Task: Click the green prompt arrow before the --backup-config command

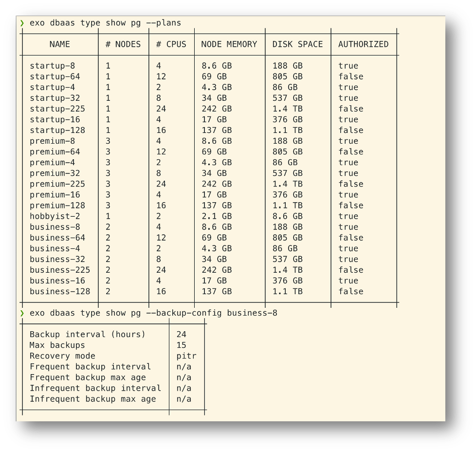Action: tap(22, 313)
